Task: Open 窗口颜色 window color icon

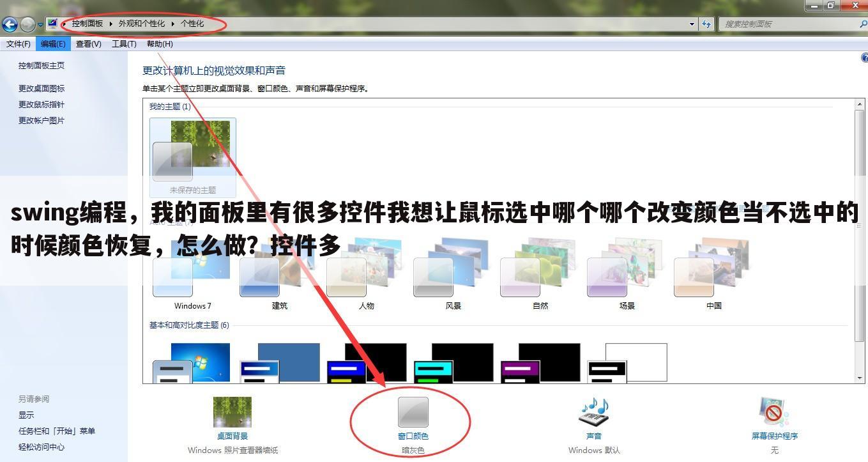Action: pyautogui.click(x=413, y=412)
